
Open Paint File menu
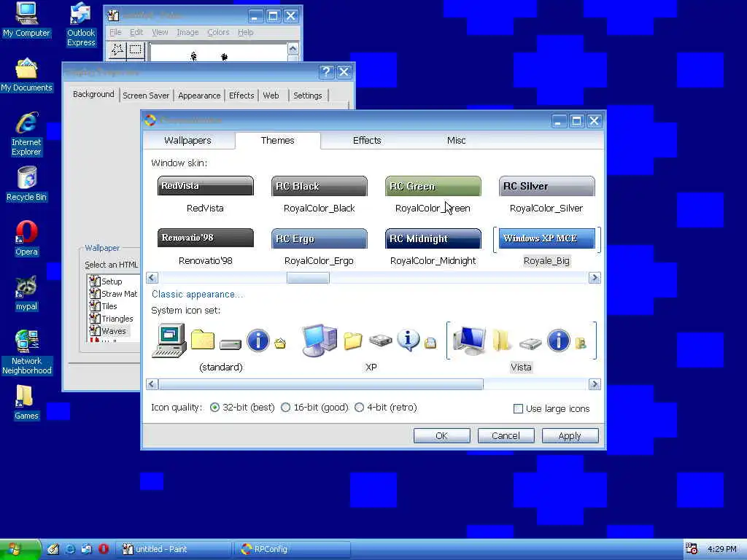point(115,32)
